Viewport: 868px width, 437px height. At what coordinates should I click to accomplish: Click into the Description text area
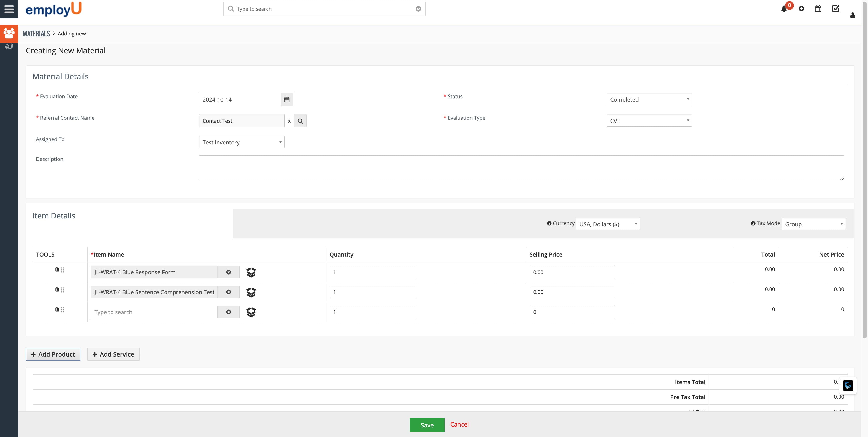(x=521, y=168)
